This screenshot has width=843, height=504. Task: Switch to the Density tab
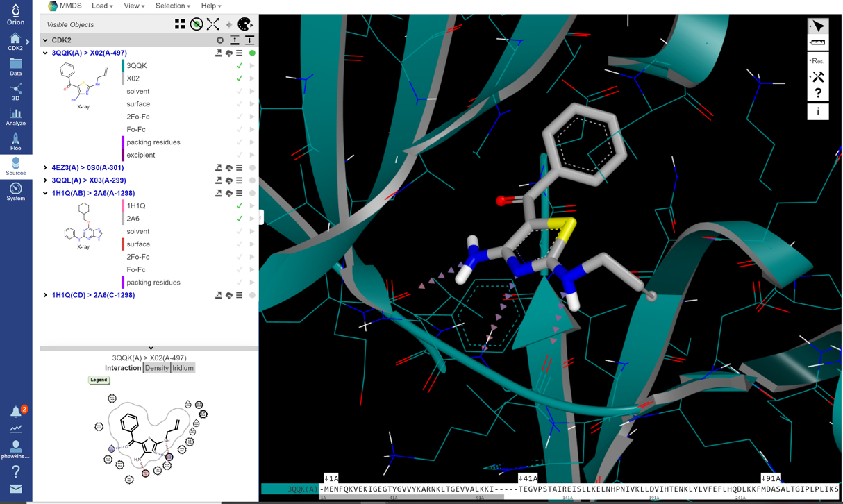pyautogui.click(x=156, y=368)
